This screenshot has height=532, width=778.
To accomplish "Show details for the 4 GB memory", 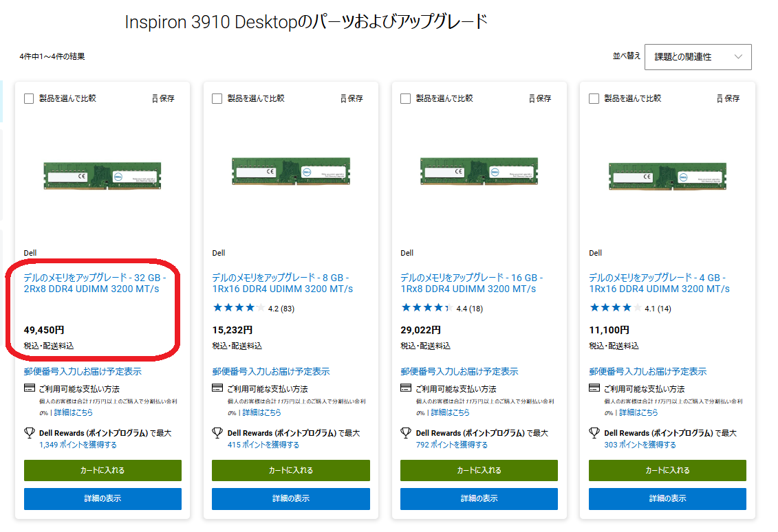I will [668, 499].
